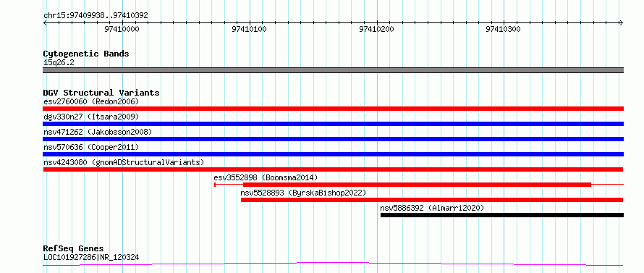Click the left arrow of the ruler
644x273 pixels.
[45, 23]
